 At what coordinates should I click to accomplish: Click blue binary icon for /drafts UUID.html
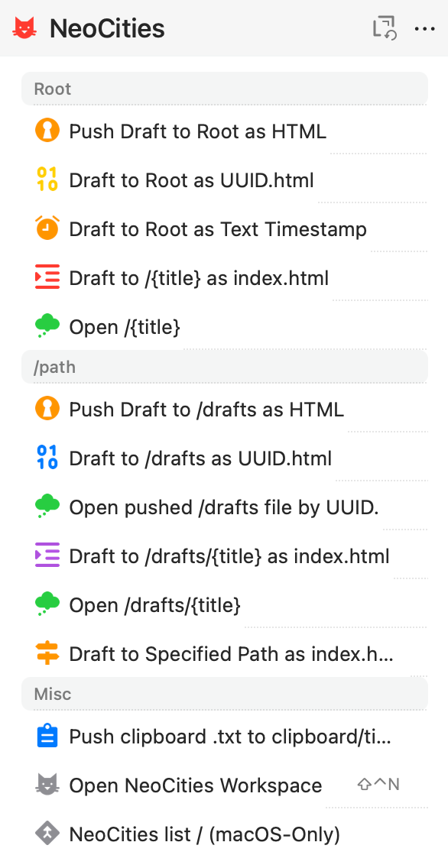click(47, 458)
